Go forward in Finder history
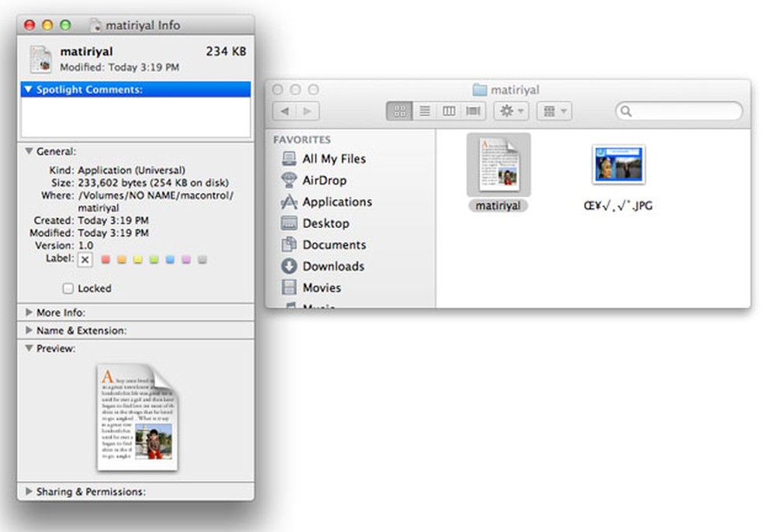 click(308, 111)
